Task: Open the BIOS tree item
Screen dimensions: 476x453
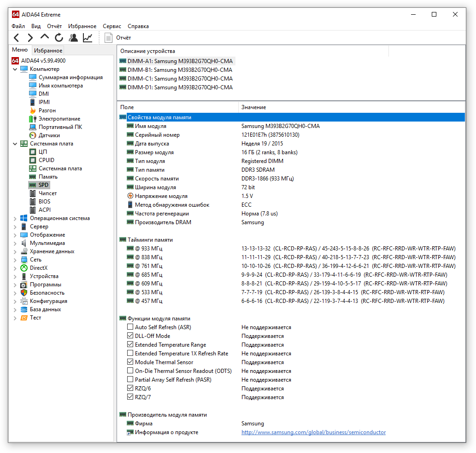Action: tap(44, 202)
